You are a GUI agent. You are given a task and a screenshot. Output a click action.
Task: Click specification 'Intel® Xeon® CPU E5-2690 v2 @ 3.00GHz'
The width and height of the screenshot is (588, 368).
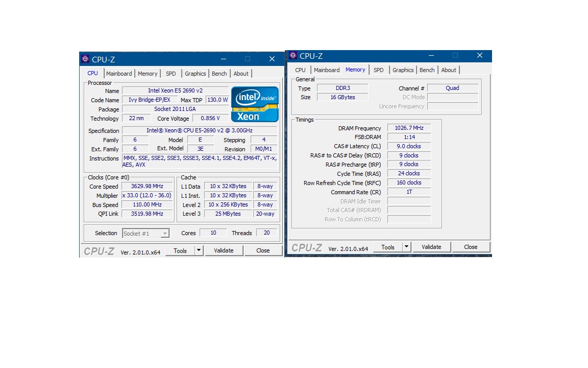[200, 130]
